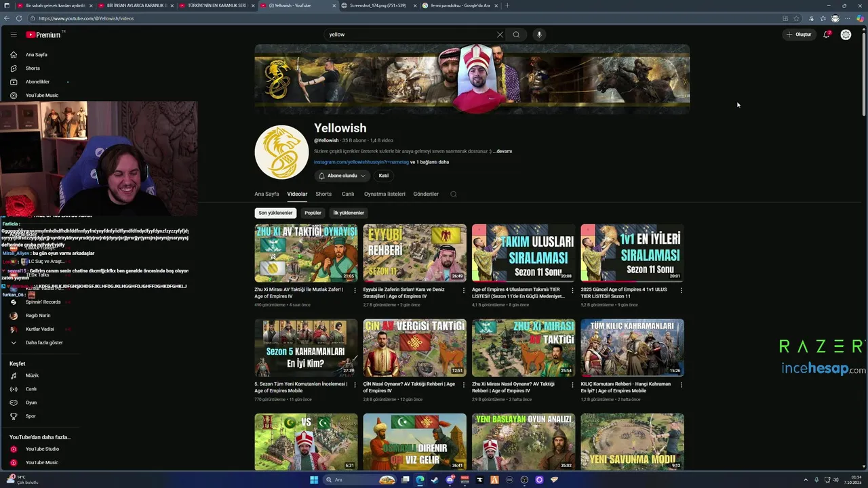This screenshot has width=868, height=488.
Task: Start voice search with the microphone icon
Action: pyautogui.click(x=539, y=35)
